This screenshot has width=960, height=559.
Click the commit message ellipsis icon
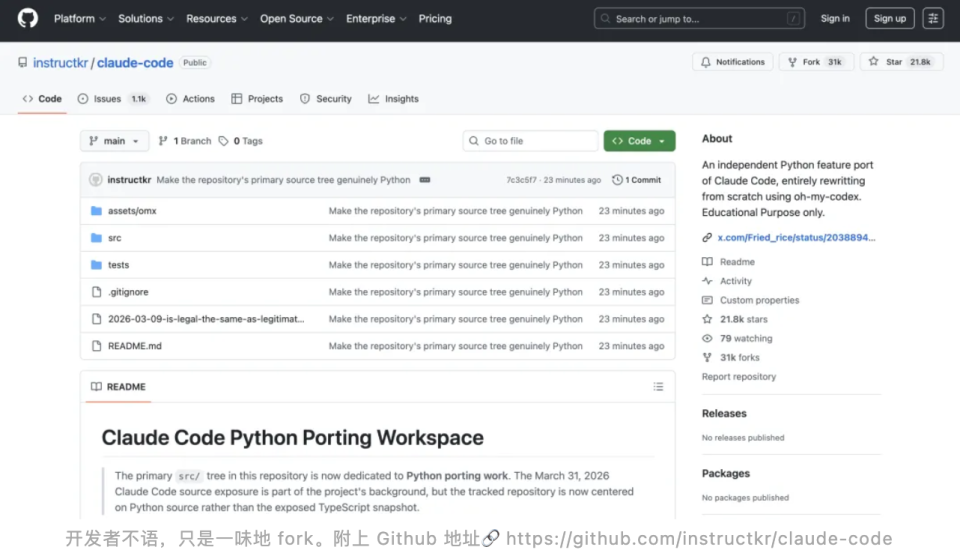[425, 180]
